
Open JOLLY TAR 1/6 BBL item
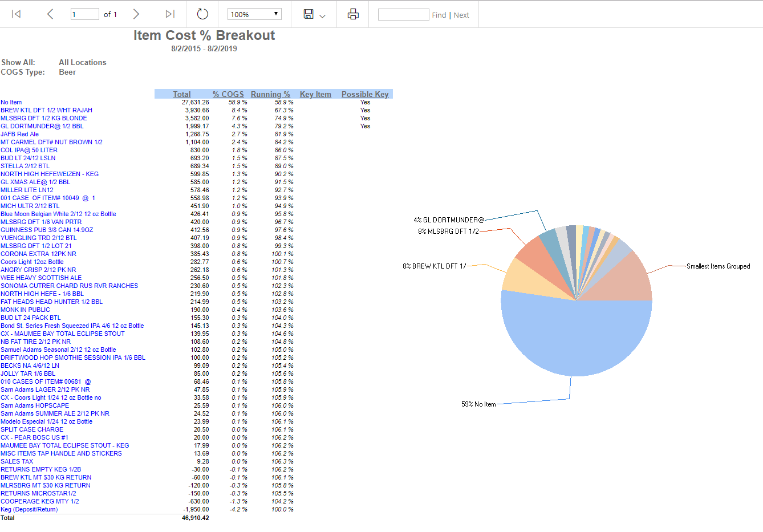(28, 374)
